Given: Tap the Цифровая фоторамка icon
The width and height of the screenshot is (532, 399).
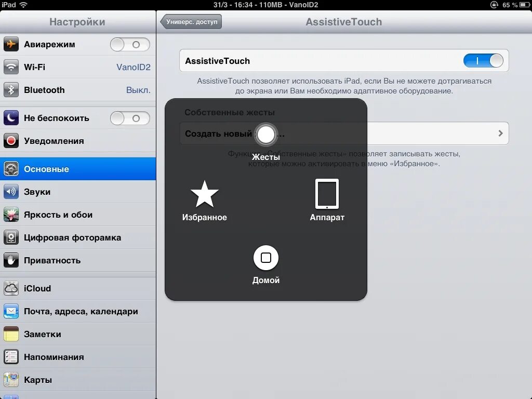Looking at the screenshot, I should coord(11,237).
